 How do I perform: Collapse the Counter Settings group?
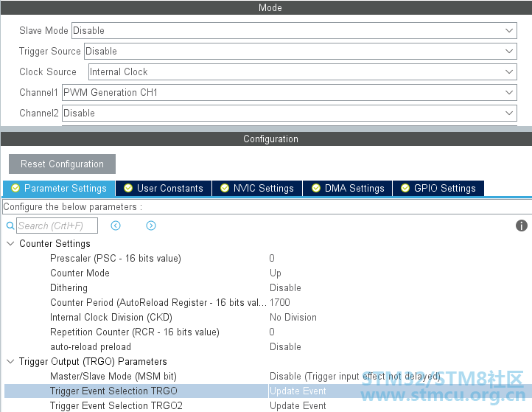pos(10,244)
